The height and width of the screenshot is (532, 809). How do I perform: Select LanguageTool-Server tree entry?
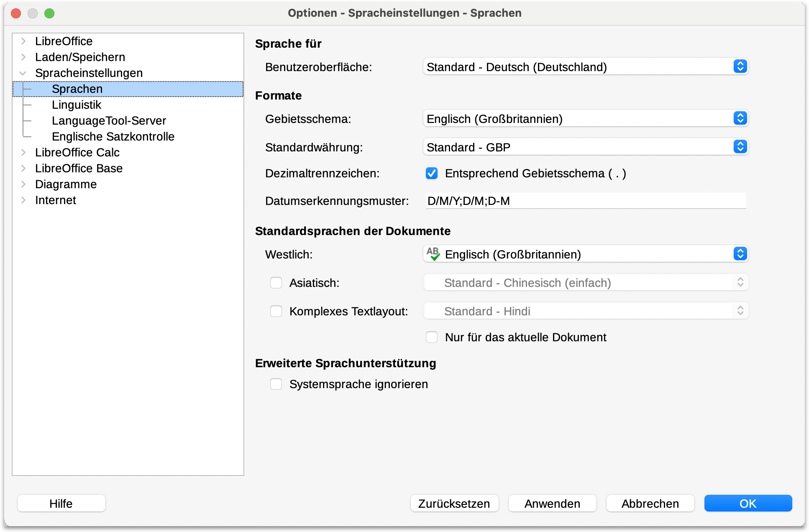pos(109,120)
